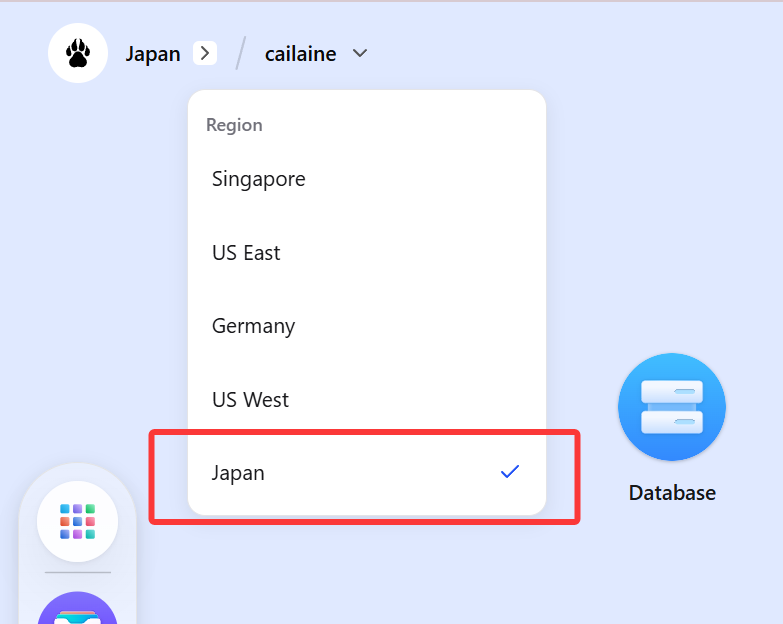
Task: Select the Japan option in region list
Action: pyautogui.click(x=239, y=473)
